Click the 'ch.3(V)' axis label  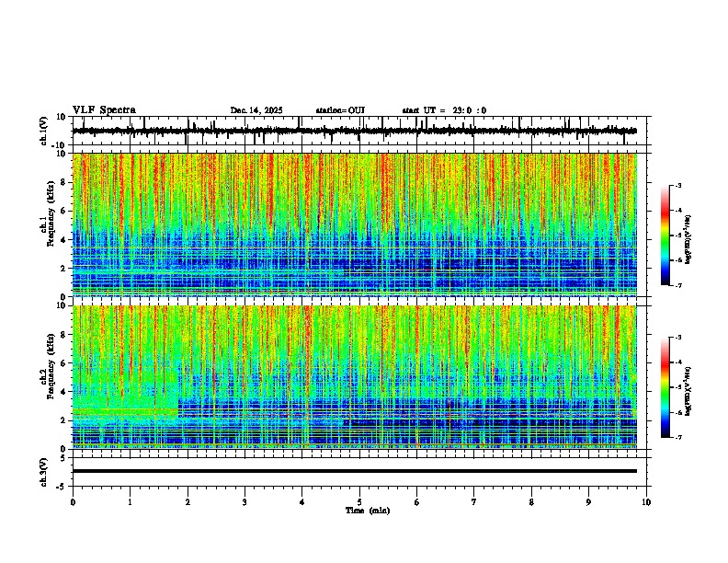44,472
